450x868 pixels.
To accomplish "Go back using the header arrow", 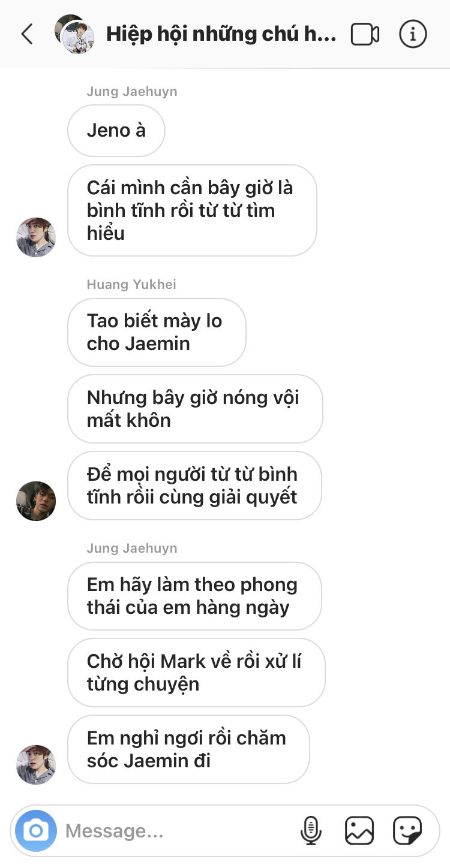I will point(27,34).
